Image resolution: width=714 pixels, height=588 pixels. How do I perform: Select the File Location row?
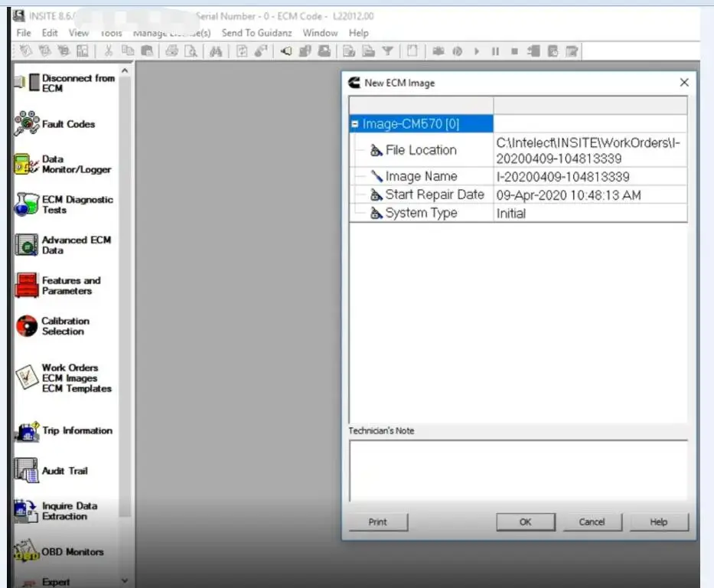point(518,150)
